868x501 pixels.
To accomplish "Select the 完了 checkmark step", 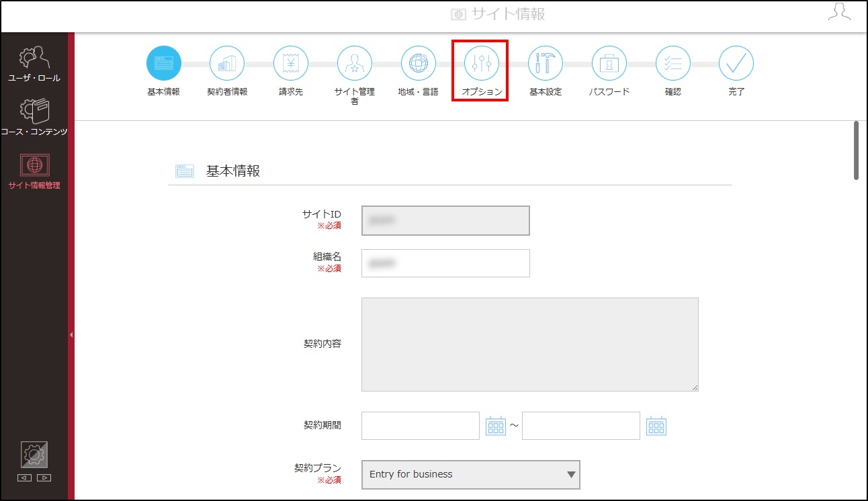I will [x=736, y=63].
